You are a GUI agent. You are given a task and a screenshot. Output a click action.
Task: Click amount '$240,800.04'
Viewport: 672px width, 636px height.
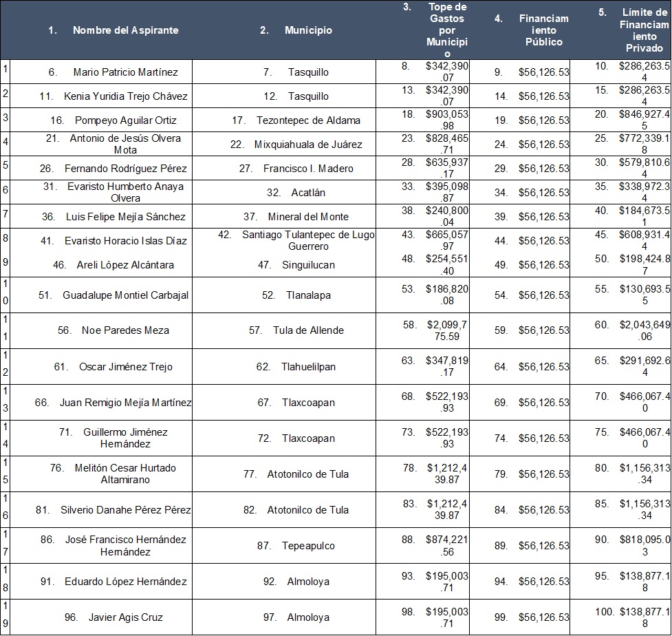[x=447, y=217]
